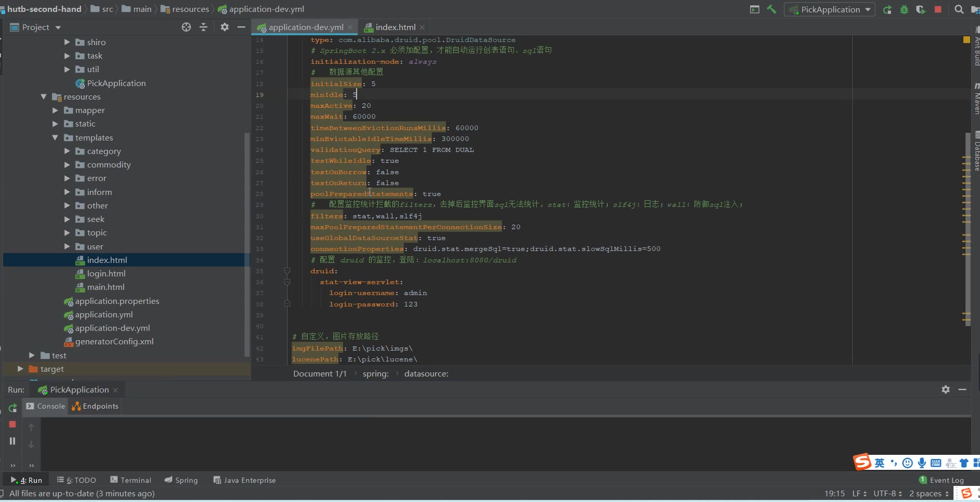Rerun application in the Run panel
The image size is (980, 502).
click(12, 408)
